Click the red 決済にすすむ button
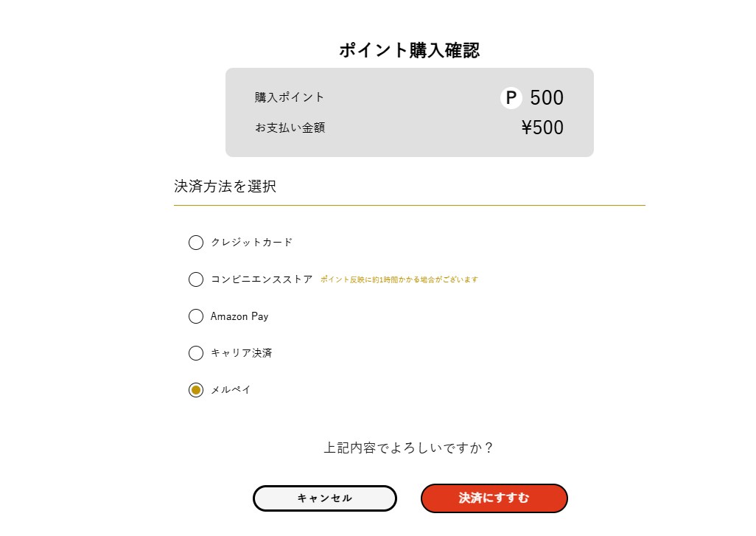The image size is (756, 536). [x=494, y=498]
